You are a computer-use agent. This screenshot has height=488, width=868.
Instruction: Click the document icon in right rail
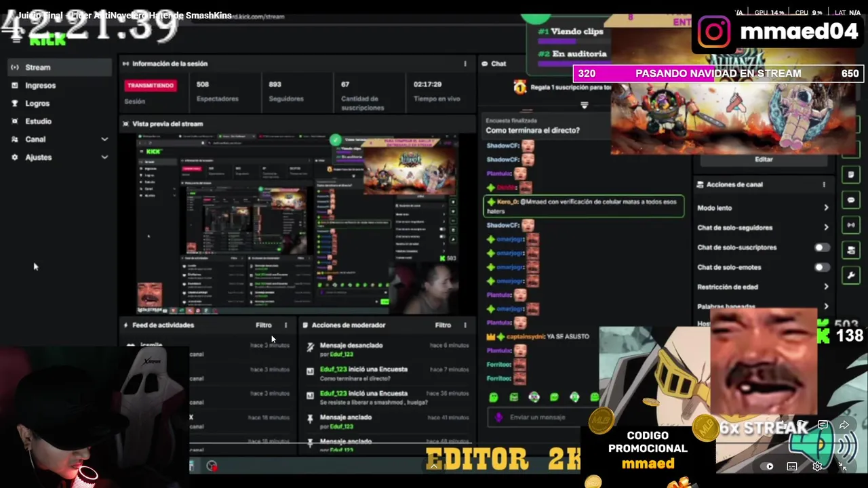851,175
